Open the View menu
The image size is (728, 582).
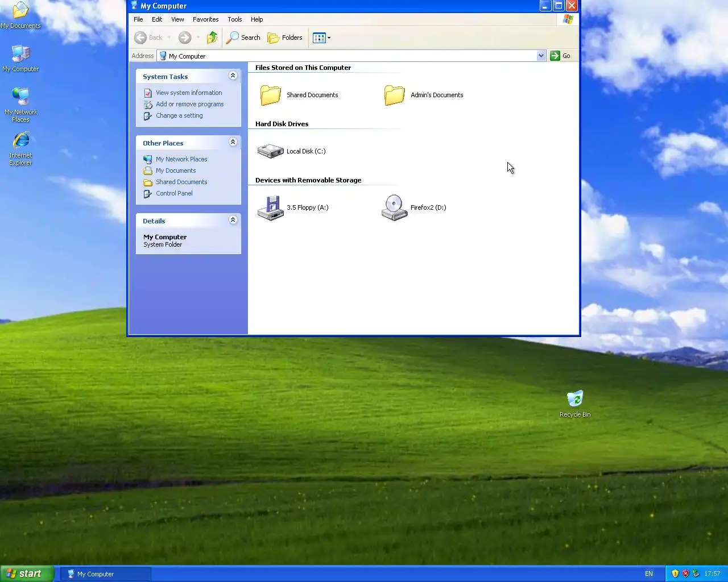click(177, 19)
